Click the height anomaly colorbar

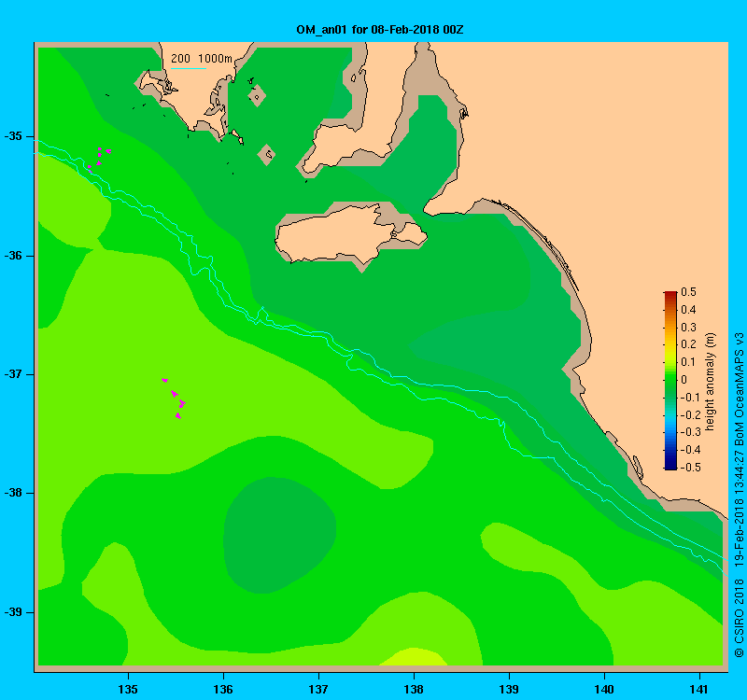tap(670, 381)
